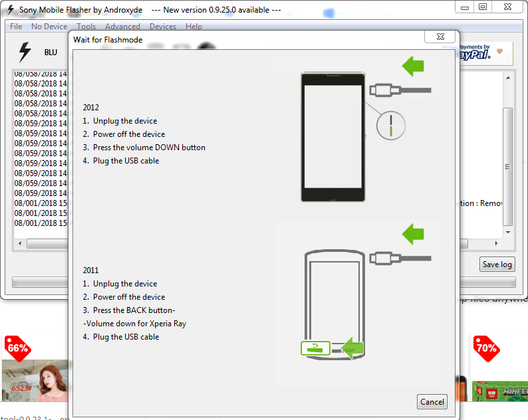Maximize the Sony Mobile Flasher window
The width and height of the screenshot is (528, 420).
coord(483,7)
